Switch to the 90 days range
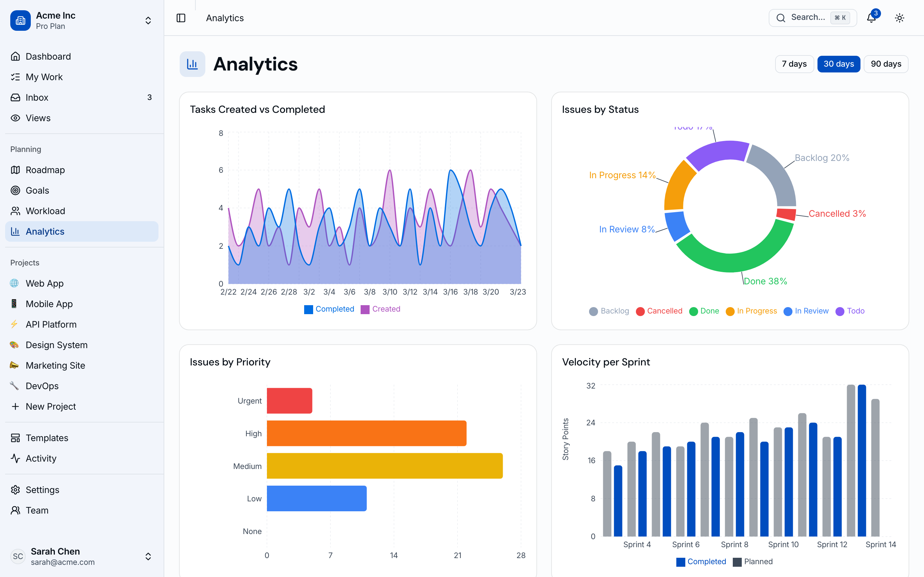This screenshot has height=577, width=924. pos(886,64)
